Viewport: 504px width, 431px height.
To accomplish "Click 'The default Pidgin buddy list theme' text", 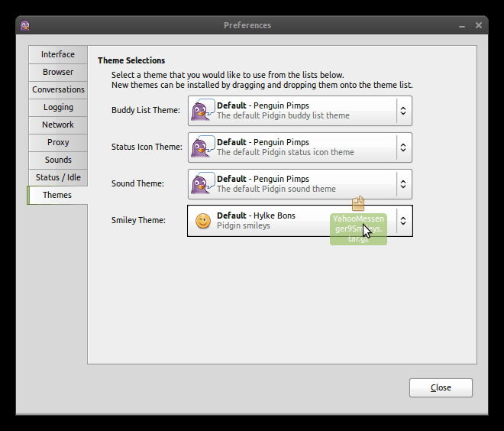I will [x=283, y=115].
